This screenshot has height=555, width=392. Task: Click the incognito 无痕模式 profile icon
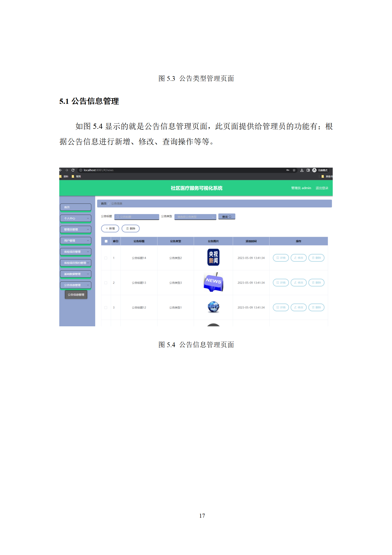click(314, 170)
